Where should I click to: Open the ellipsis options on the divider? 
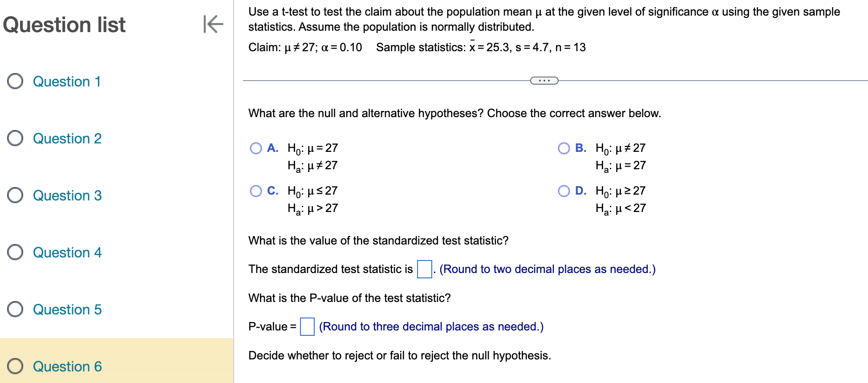click(544, 81)
